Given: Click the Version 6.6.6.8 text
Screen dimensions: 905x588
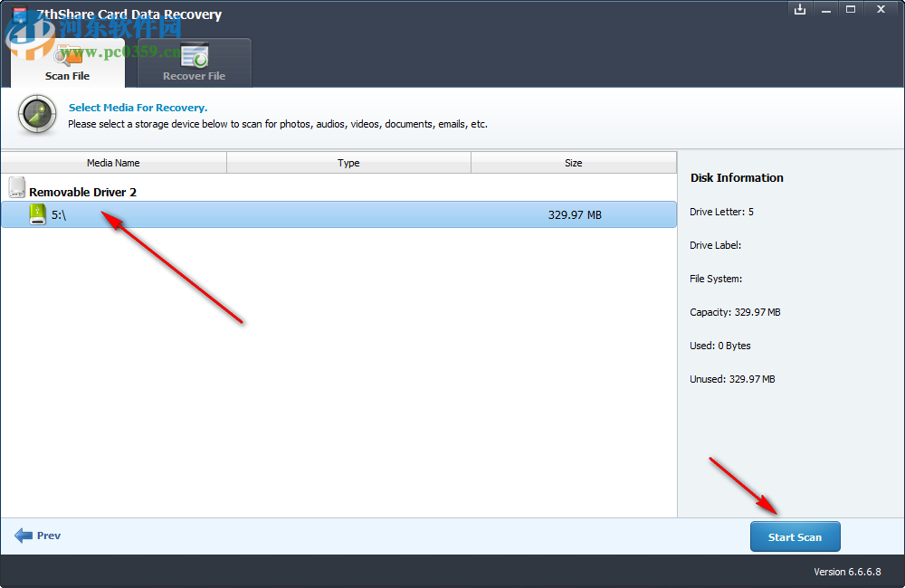Looking at the screenshot, I should click(847, 572).
